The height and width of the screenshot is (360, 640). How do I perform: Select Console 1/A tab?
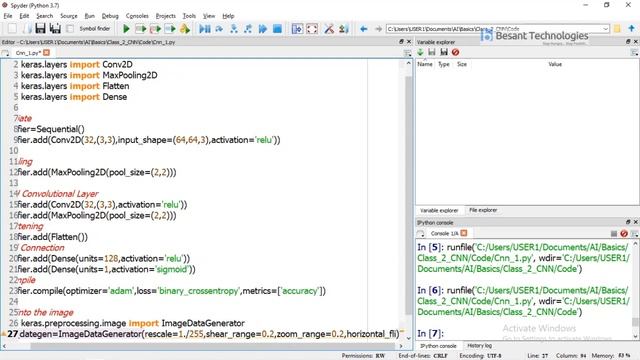(x=444, y=233)
